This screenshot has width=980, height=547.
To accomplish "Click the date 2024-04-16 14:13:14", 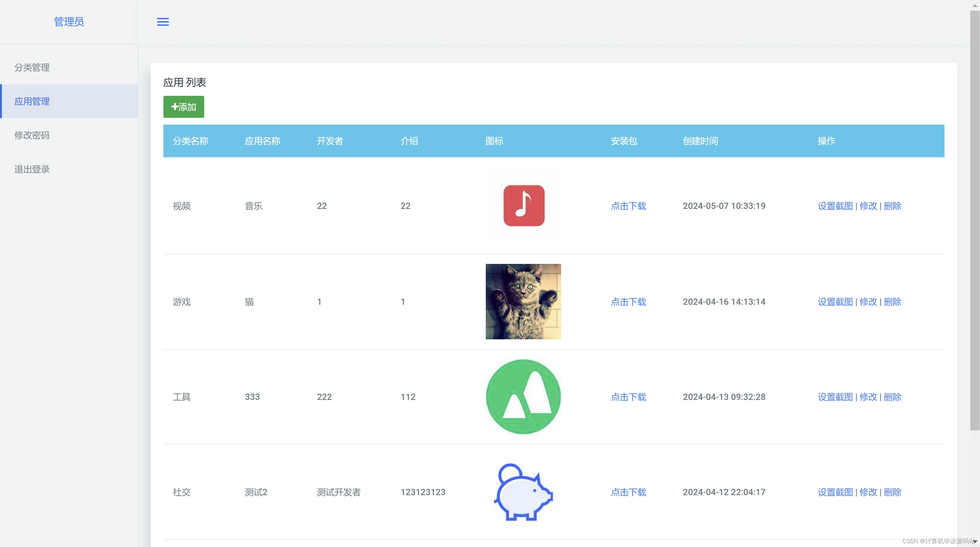I will click(724, 302).
